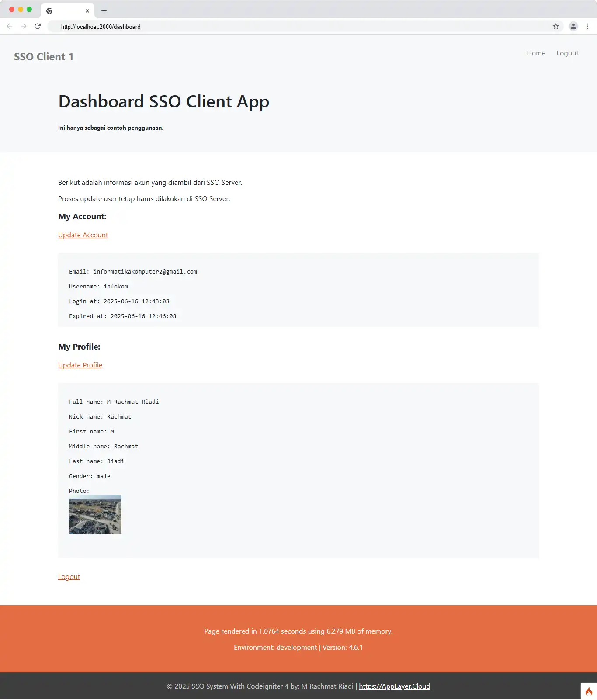Open the browser profile icon
The width and height of the screenshot is (597, 700).
click(573, 26)
